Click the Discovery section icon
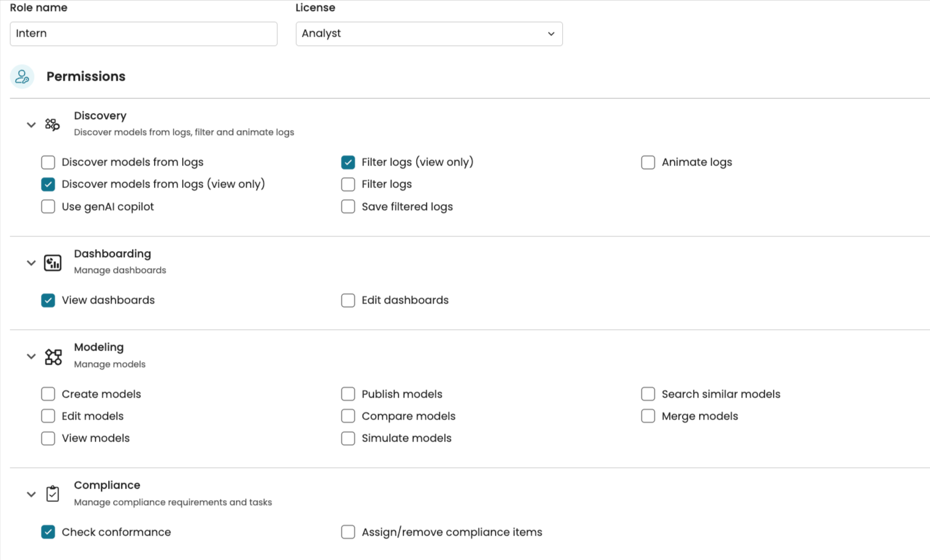This screenshot has width=930, height=560. [x=53, y=125]
